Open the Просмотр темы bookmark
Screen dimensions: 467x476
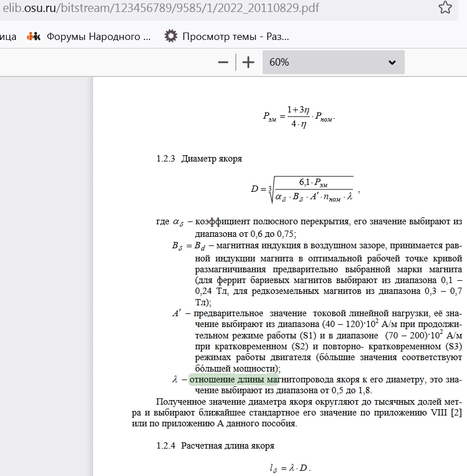[x=227, y=37]
